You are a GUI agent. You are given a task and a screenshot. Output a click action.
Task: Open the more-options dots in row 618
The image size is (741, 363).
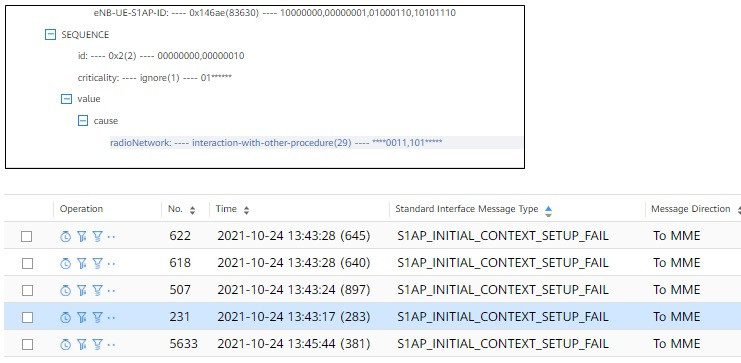pos(111,264)
